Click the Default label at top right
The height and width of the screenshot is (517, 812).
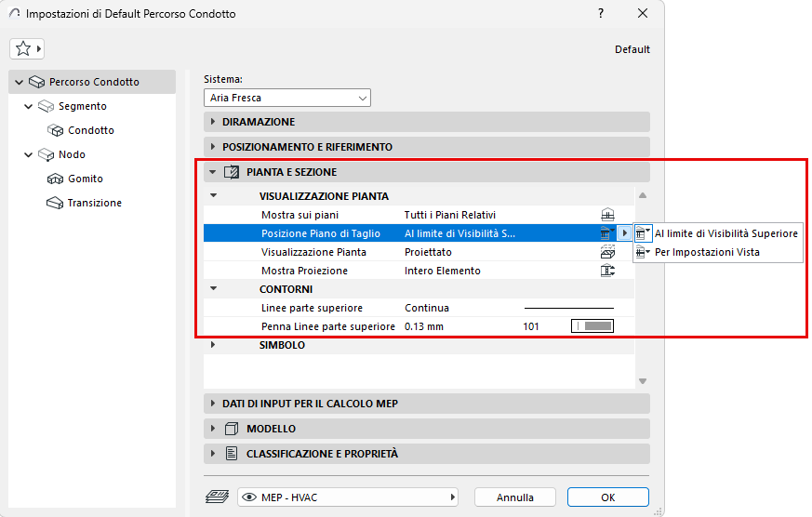(x=632, y=49)
